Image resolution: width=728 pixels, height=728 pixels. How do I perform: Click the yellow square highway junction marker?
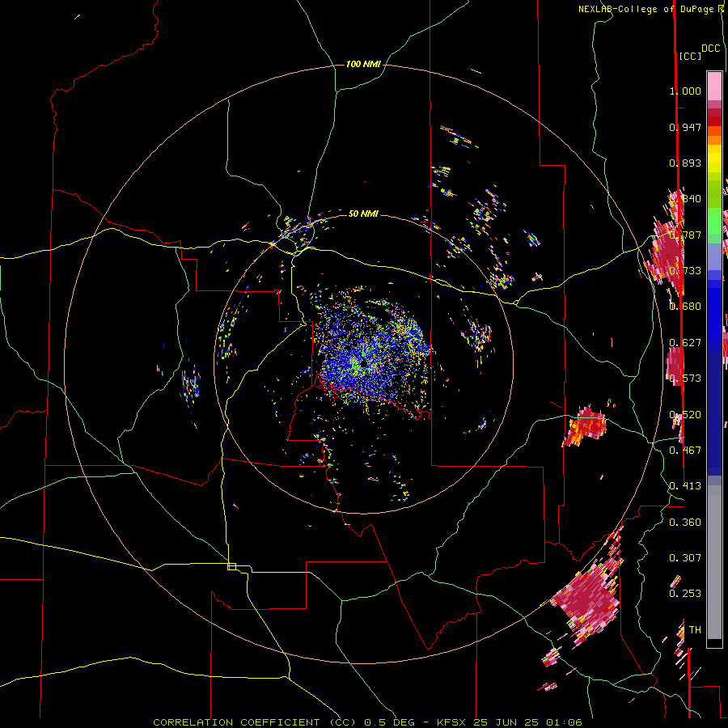[231, 566]
